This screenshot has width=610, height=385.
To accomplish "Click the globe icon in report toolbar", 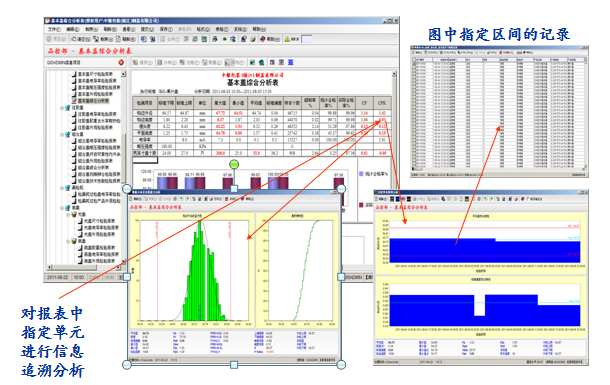I will tap(262, 62).
